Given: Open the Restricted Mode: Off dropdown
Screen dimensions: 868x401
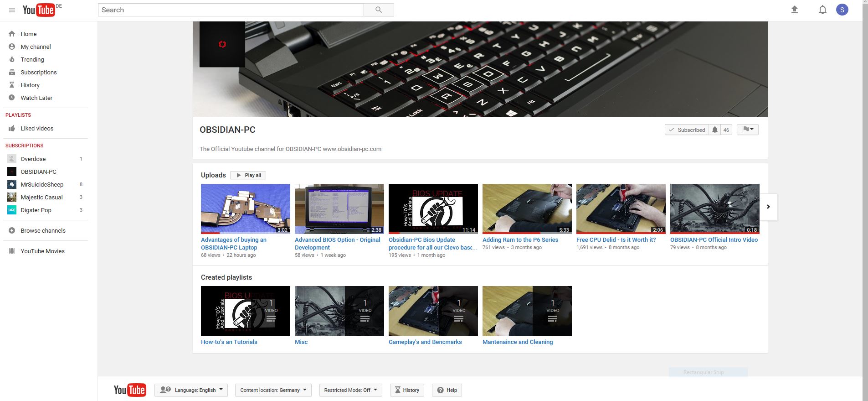Looking at the screenshot, I should coord(351,390).
